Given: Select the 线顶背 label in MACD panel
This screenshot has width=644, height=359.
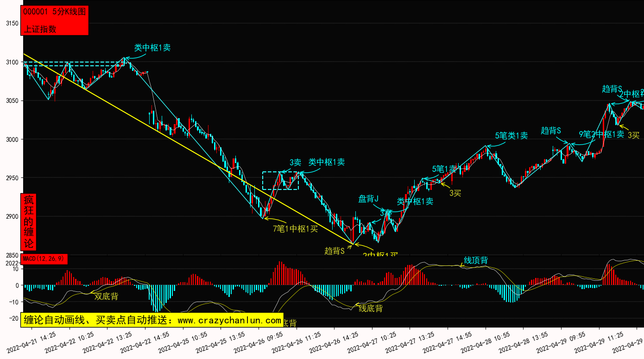Looking at the screenshot, I should 476,260.
